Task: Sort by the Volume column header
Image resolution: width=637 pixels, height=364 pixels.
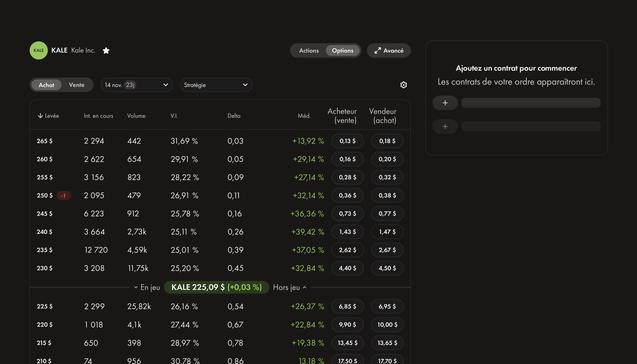Action: click(x=136, y=116)
